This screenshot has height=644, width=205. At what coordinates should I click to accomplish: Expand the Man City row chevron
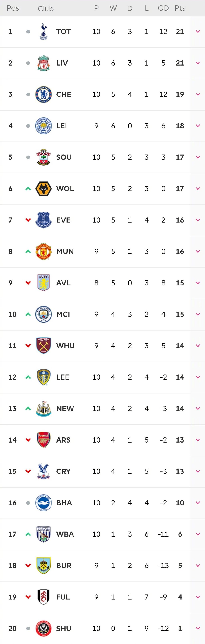pos(198,314)
